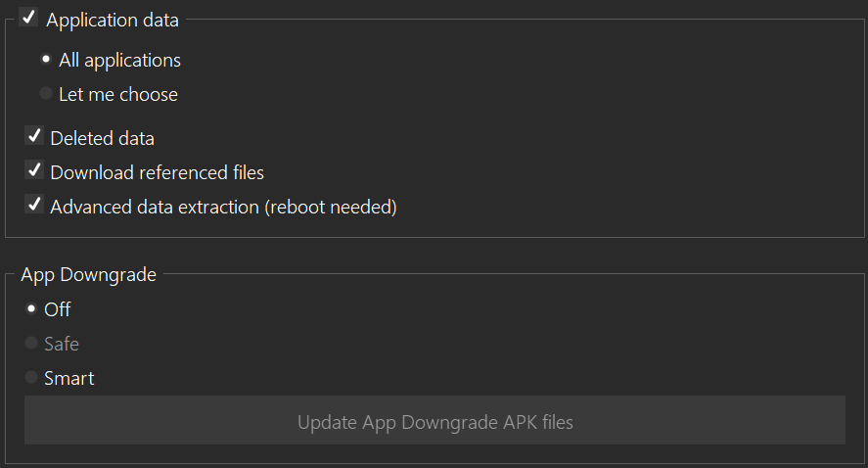Click the 'Download referenced files' label text
The image size is (868, 468).
pyautogui.click(x=157, y=173)
